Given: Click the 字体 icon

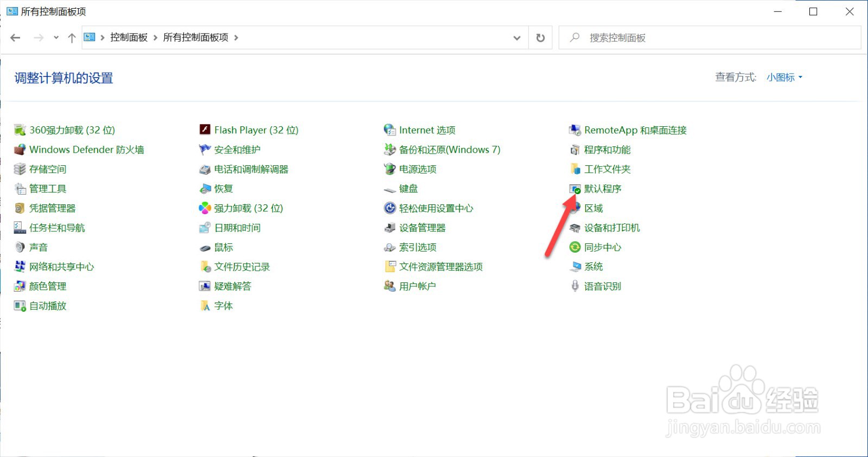Looking at the screenshot, I should tap(205, 306).
